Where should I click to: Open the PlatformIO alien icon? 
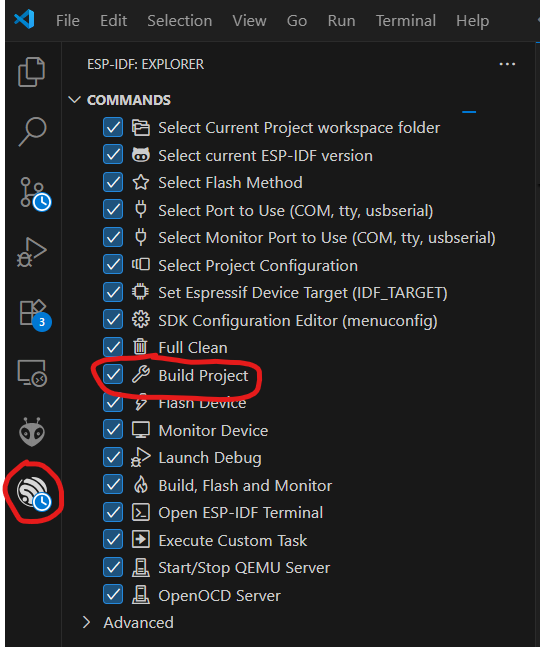pyautogui.click(x=32, y=432)
